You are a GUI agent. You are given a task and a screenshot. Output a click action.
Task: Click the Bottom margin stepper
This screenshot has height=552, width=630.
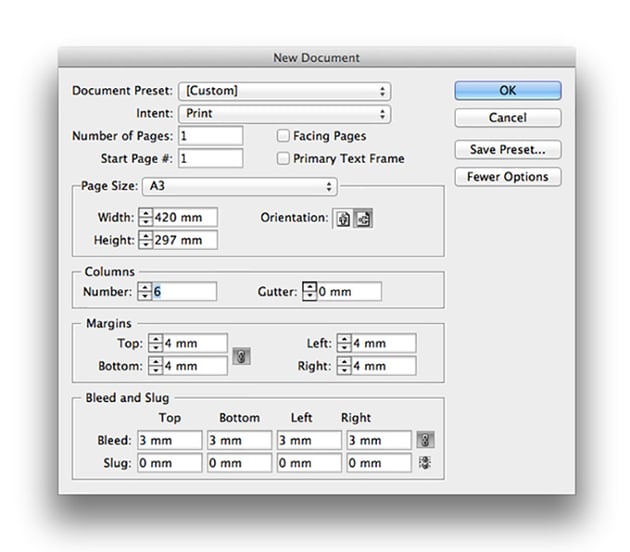pyautogui.click(x=155, y=366)
